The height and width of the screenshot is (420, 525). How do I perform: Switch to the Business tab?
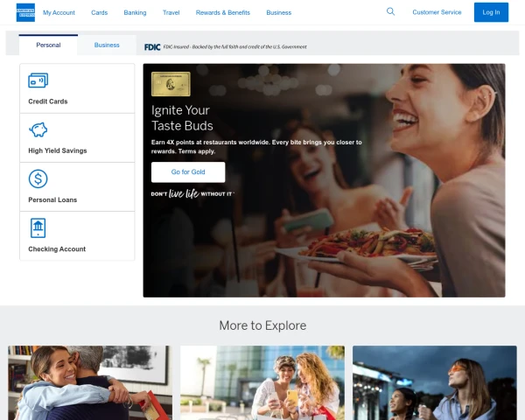tap(107, 45)
